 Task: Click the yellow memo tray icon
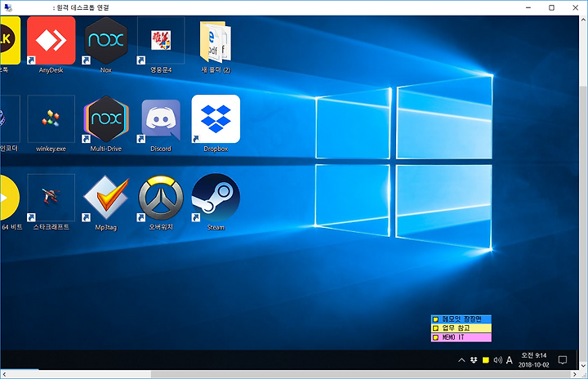click(x=486, y=360)
